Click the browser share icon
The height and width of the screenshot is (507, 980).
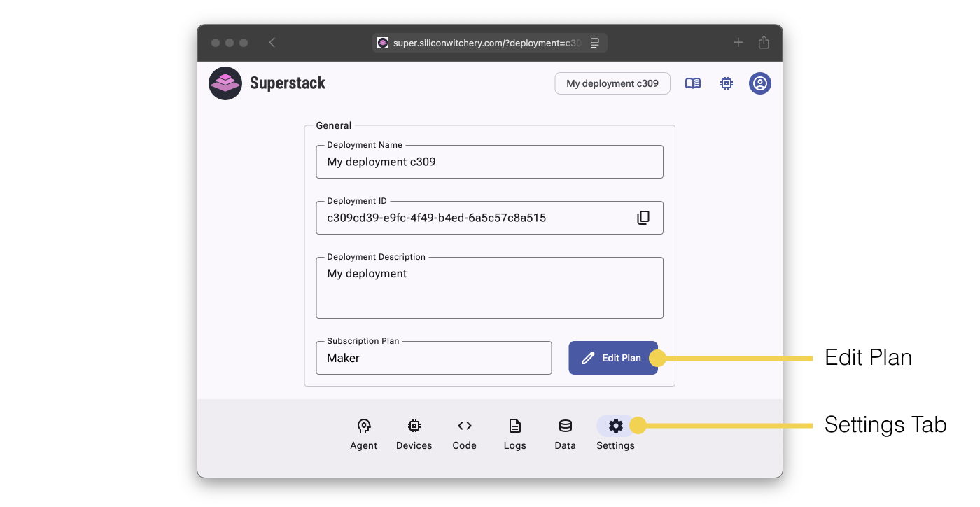click(x=764, y=43)
